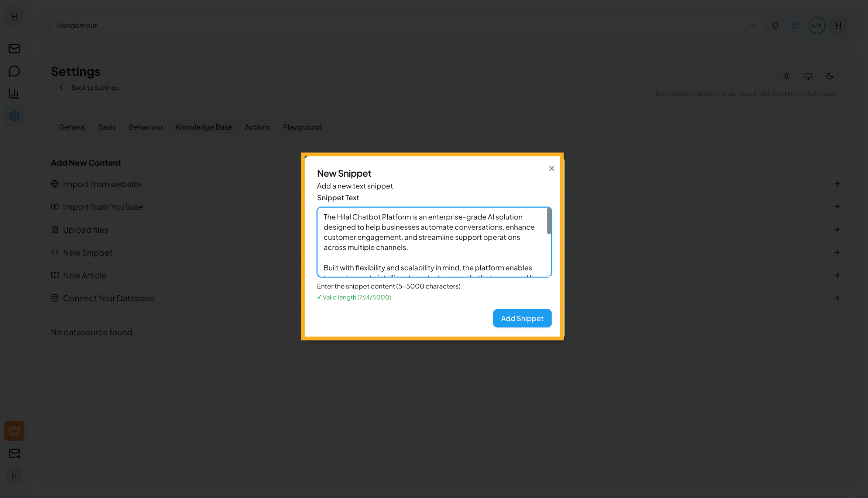Set dark mode with the moon toggle
The height and width of the screenshot is (498, 868).
click(x=830, y=76)
